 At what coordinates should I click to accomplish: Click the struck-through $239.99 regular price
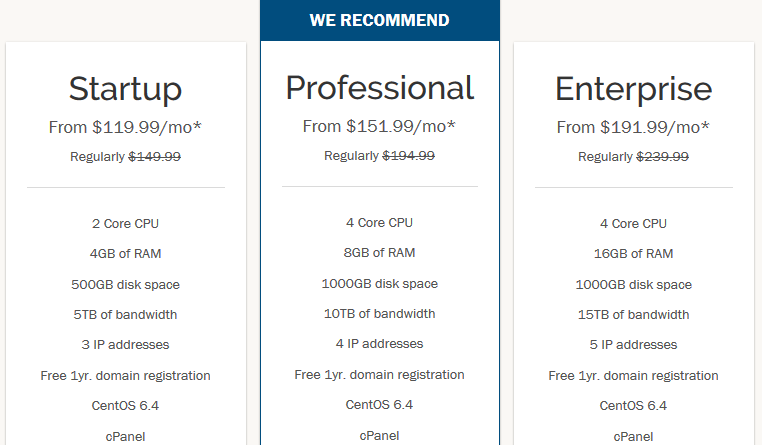[x=662, y=156]
